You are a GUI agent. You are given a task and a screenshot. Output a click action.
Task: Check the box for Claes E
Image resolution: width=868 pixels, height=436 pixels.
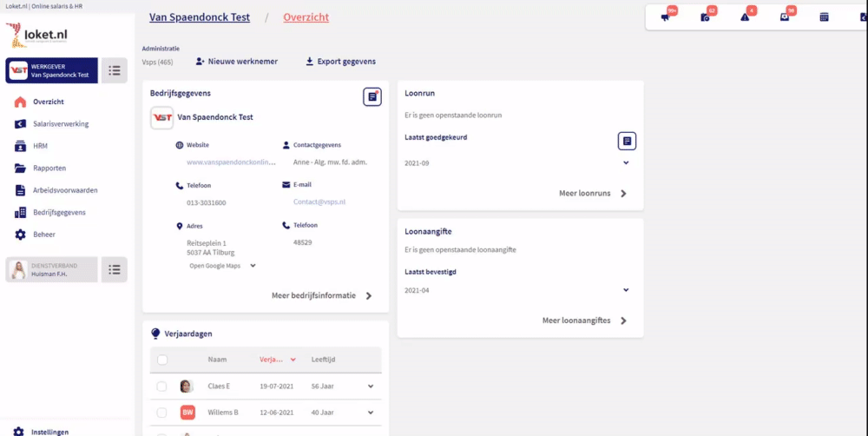click(162, 386)
